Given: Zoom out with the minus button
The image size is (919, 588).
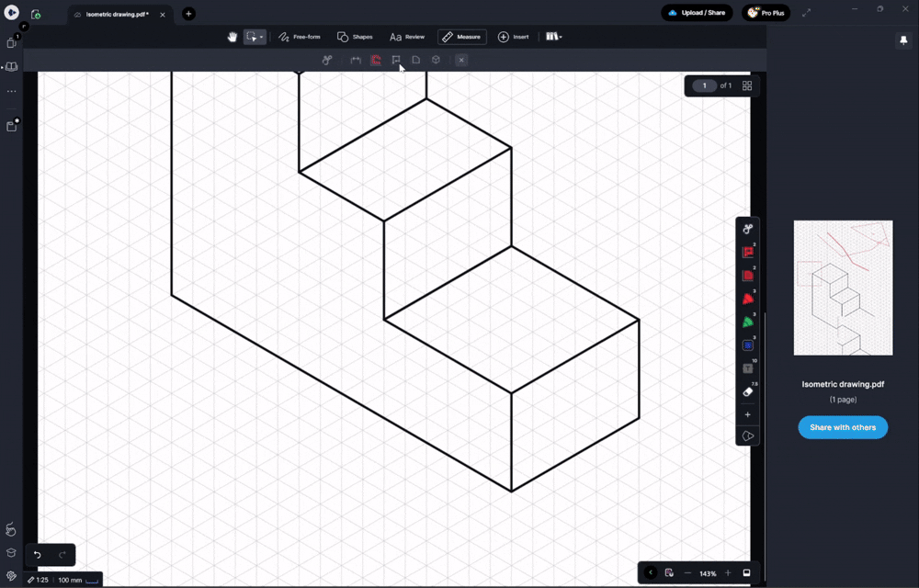Looking at the screenshot, I should [687, 573].
